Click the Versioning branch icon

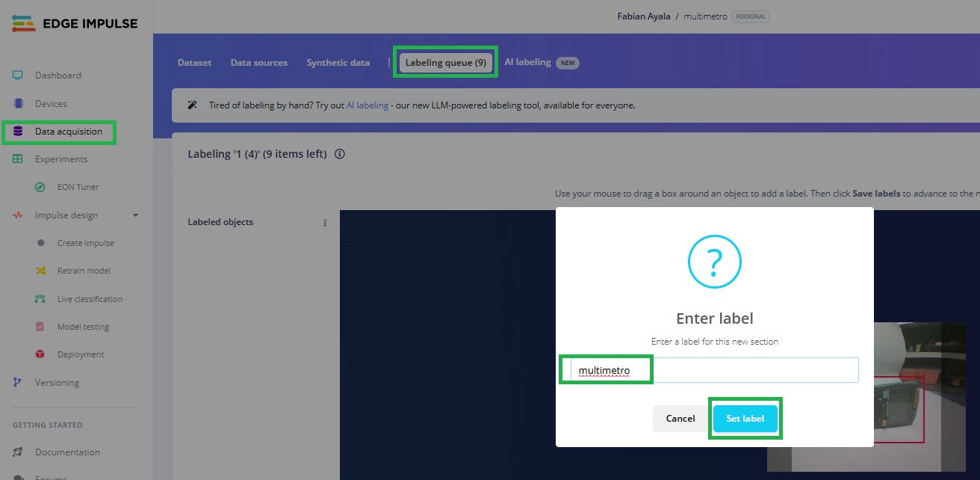(18, 383)
